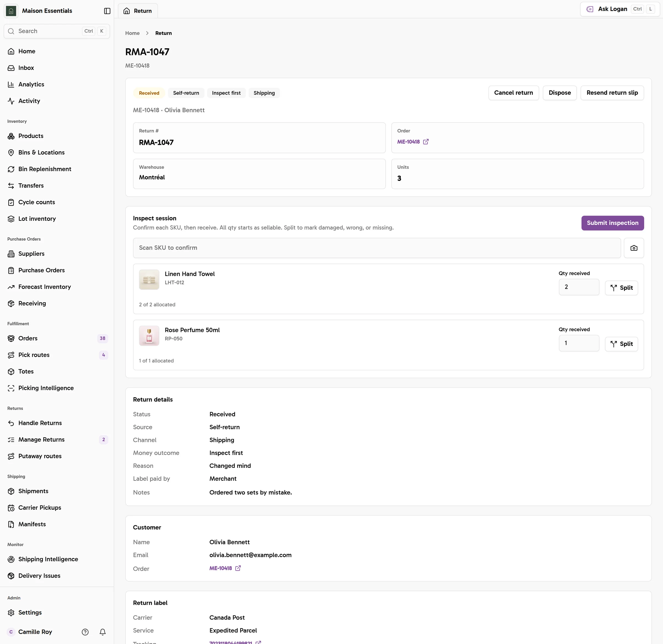Open help question mark icon

pos(85,632)
